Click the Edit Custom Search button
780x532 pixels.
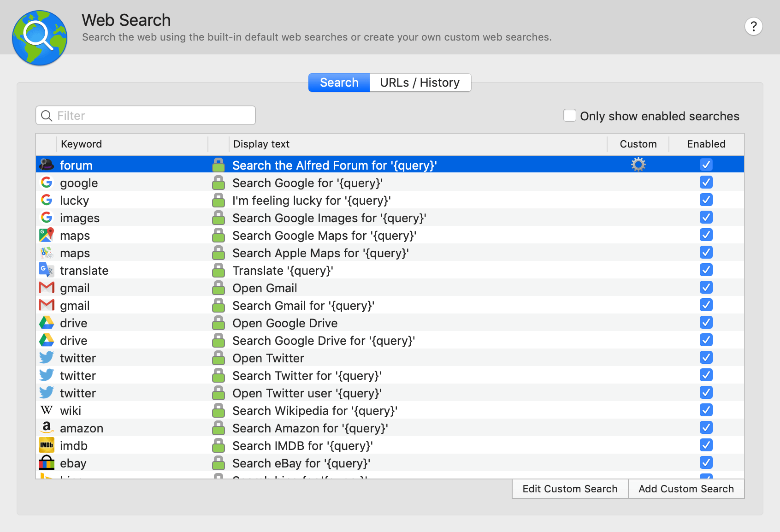570,489
